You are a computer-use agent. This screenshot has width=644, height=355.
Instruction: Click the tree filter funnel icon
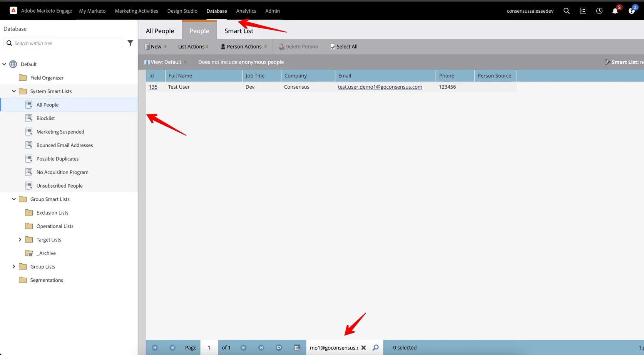tap(130, 43)
